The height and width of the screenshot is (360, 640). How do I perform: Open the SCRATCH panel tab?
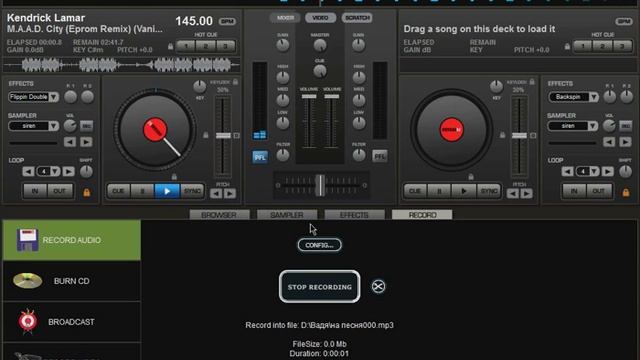[x=357, y=18]
